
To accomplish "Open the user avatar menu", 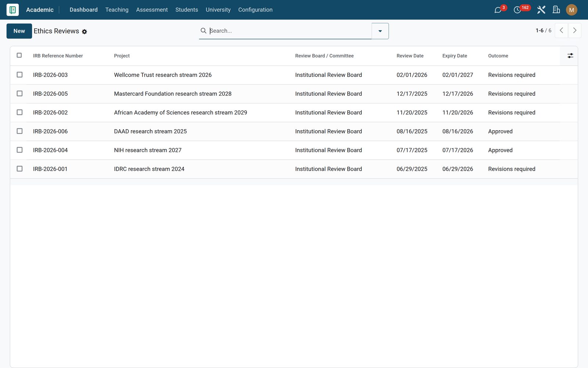I will [571, 10].
